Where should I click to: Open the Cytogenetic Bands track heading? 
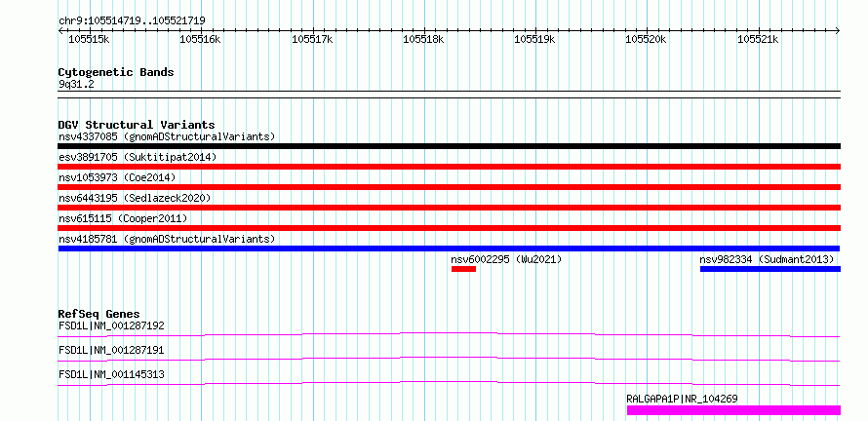coord(116,72)
